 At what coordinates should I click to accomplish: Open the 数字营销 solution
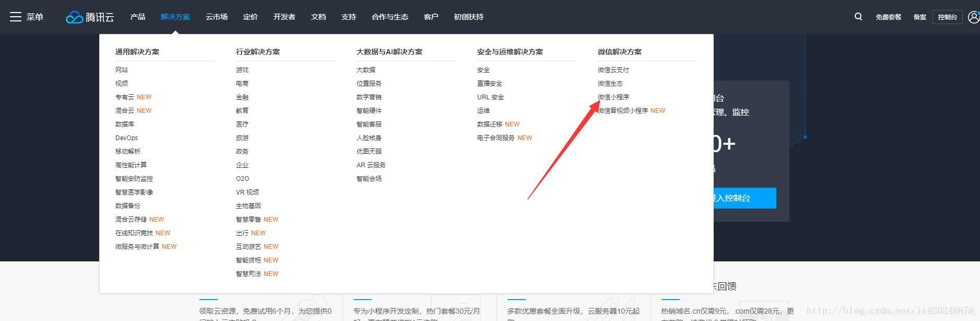369,97
